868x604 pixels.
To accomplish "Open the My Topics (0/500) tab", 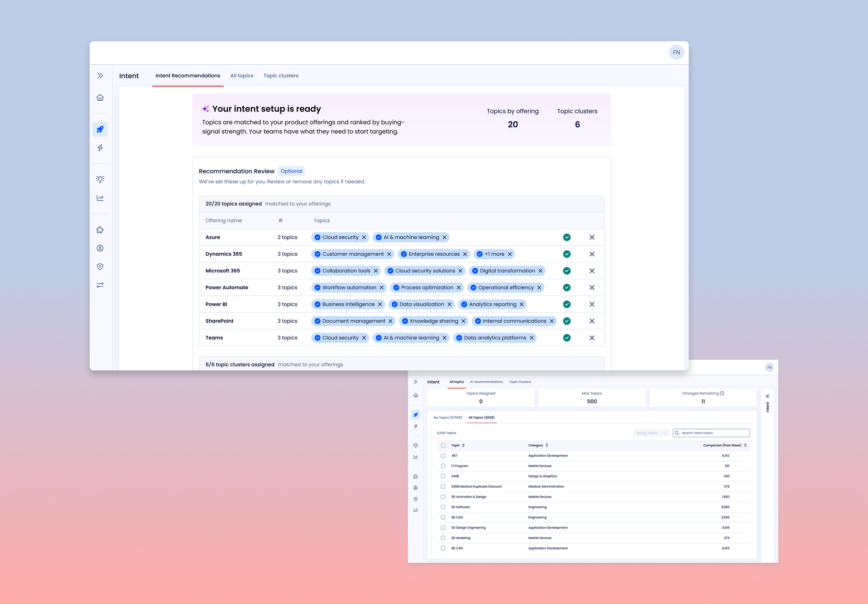I will point(448,418).
